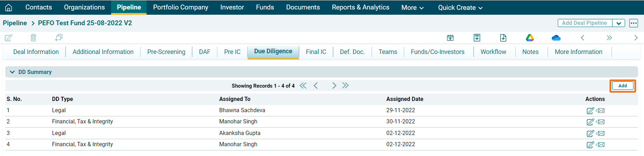Image resolution: width=644 pixels, height=156 pixels.
Task: Collapse the DD Summary section
Action: (12, 72)
